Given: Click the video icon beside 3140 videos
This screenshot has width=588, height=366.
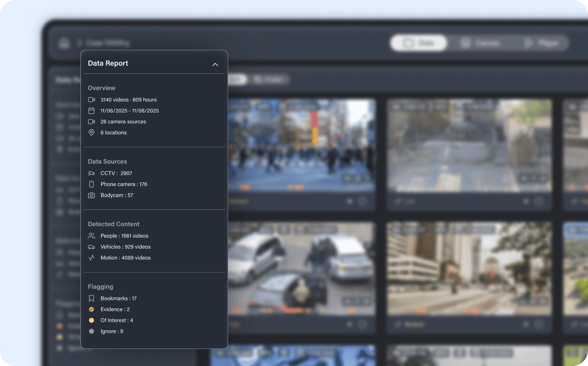Looking at the screenshot, I should (x=92, y=100).
